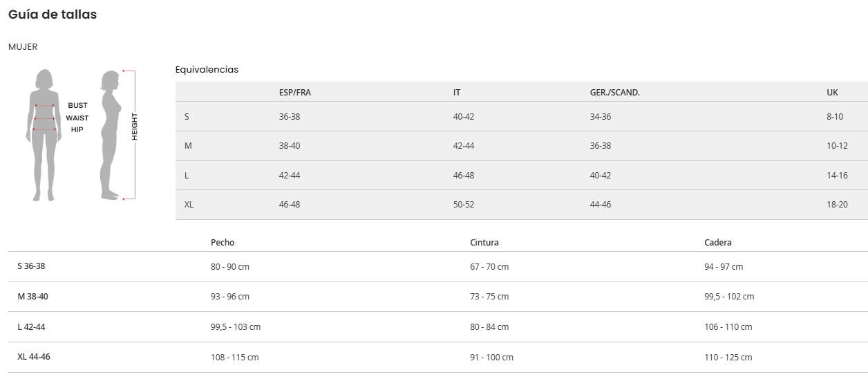Click the BUST measurement label
Viewport: 868px width, 388px height.
click(x=77, y=106)
